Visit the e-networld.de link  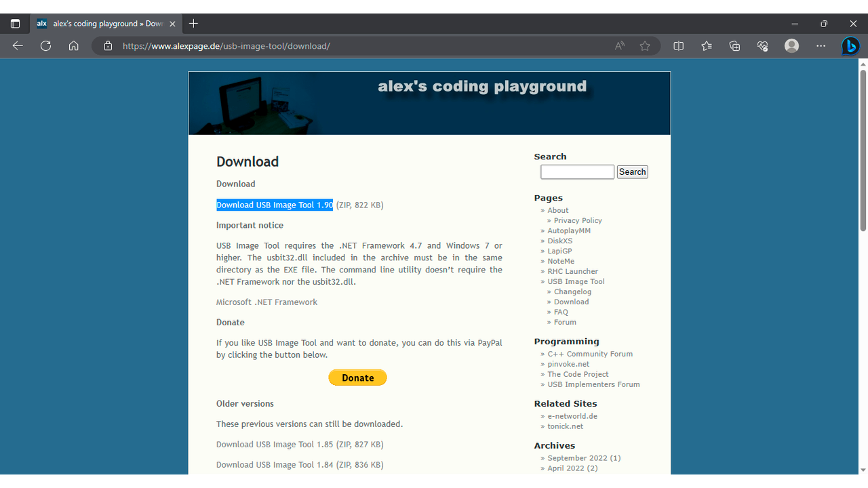(x=572, y=417)
